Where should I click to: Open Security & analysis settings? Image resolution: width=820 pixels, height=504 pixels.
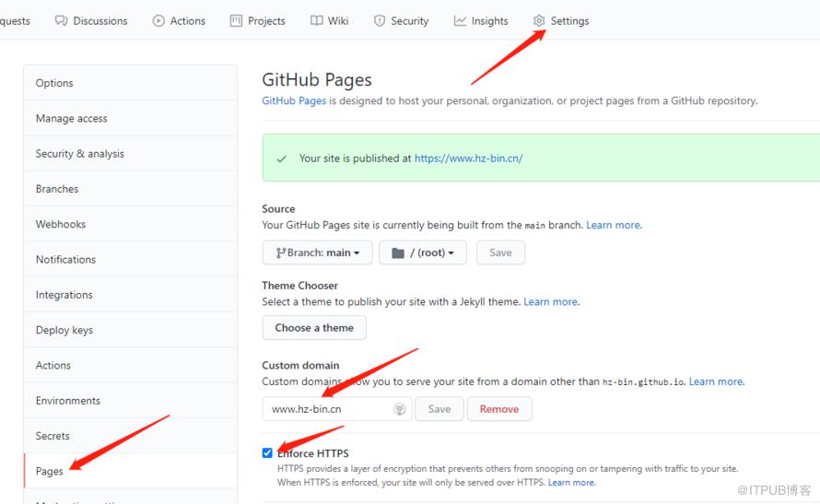point(130,154)
